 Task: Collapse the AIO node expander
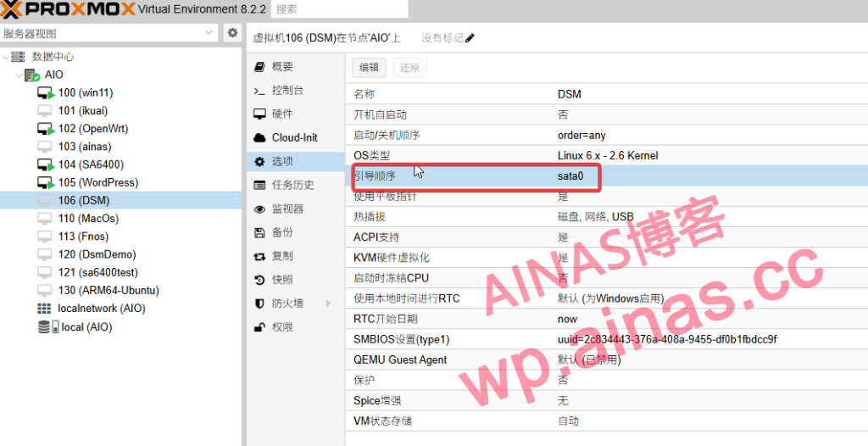coord(19,75)
